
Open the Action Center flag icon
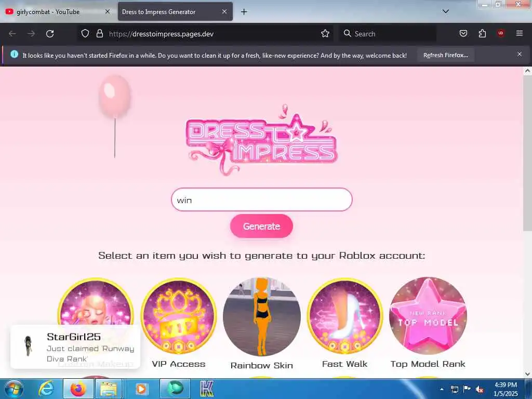[x=467, y=389]
